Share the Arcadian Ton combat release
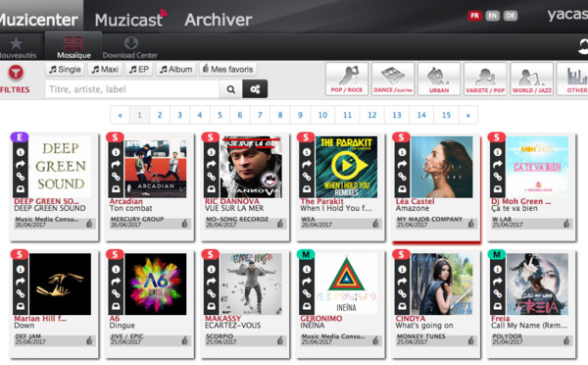Image resolution: width=588 pixels, height=365 pixels. (x=116, y=164)
